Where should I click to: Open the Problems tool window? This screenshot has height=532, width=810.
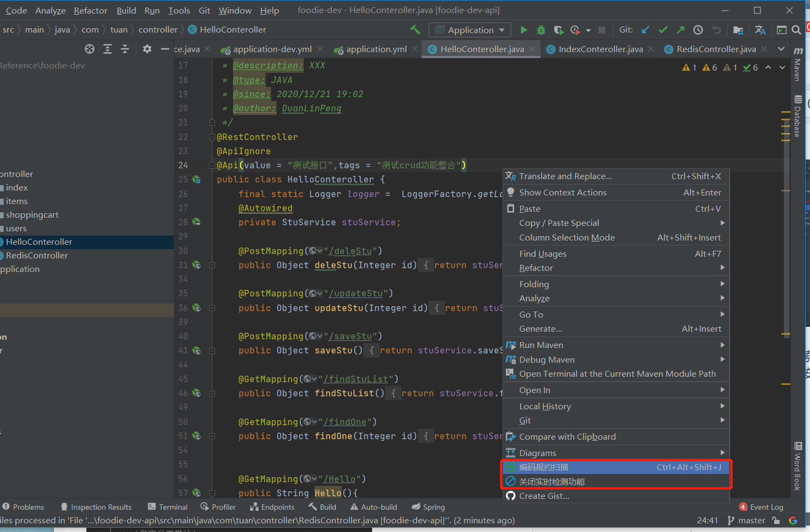click(x=23, y=507)
